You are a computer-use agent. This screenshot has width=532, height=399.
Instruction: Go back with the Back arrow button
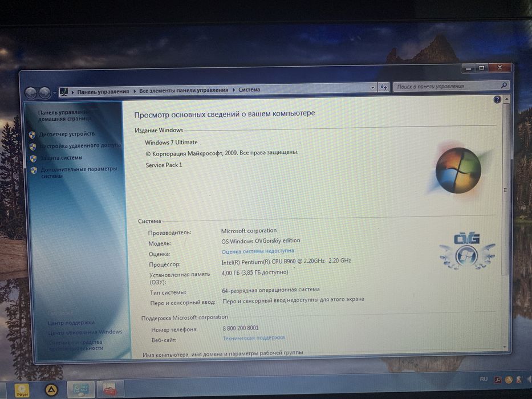pyautogui.click(x=31, y=92)
